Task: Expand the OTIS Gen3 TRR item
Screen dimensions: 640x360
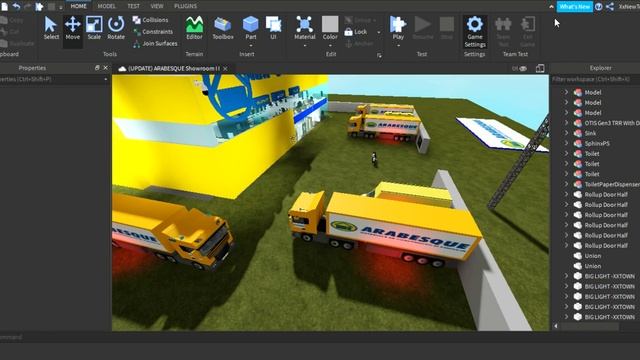Action: click(x=566, y=123)
